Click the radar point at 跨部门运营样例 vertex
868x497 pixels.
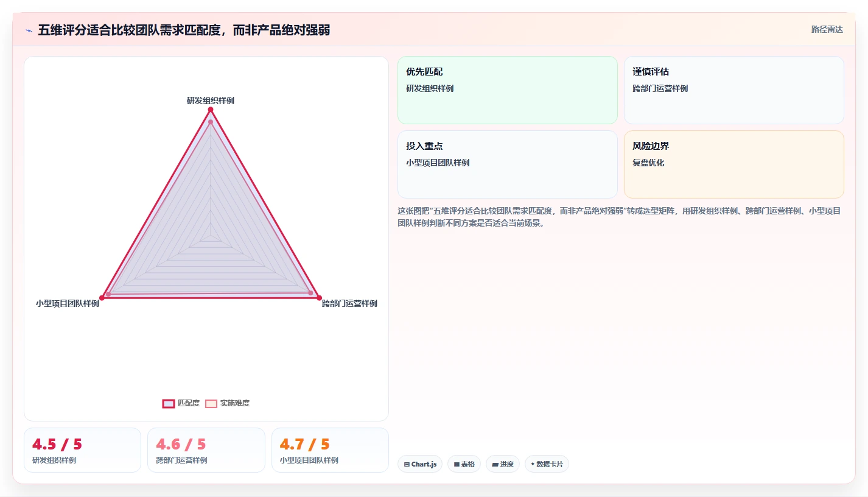(x=319, y=298)
